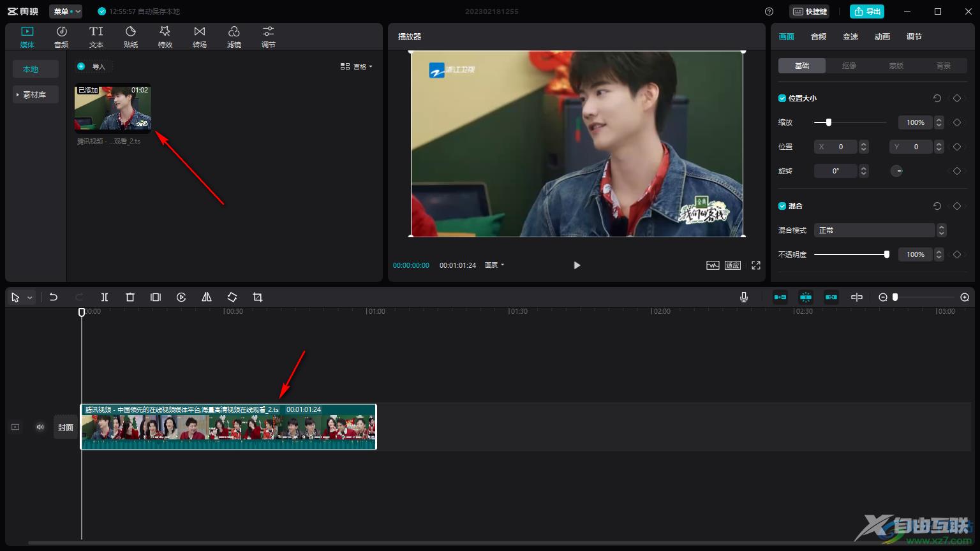Expand the 素材库 material library
The image size is (980, 551).
coord(36,94)
